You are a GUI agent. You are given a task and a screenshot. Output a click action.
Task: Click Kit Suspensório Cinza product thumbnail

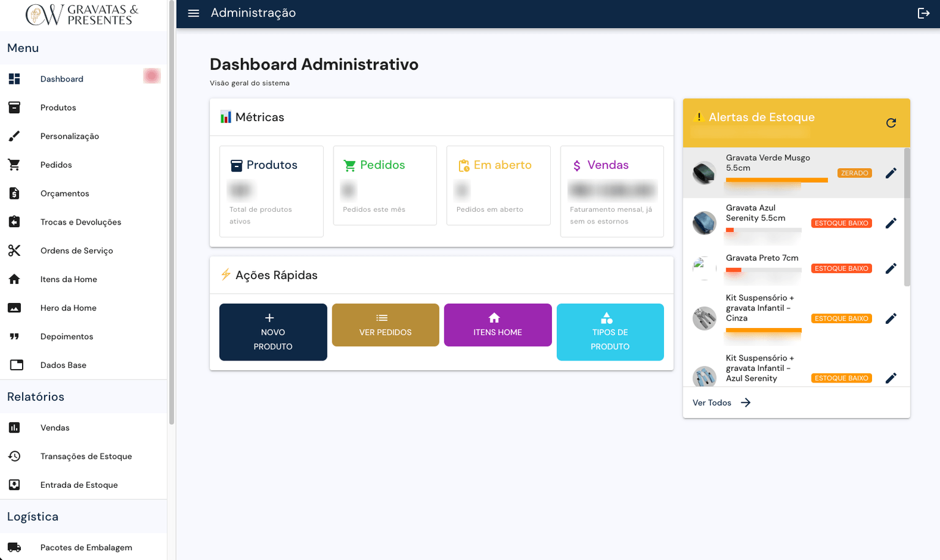coord(704,318)
